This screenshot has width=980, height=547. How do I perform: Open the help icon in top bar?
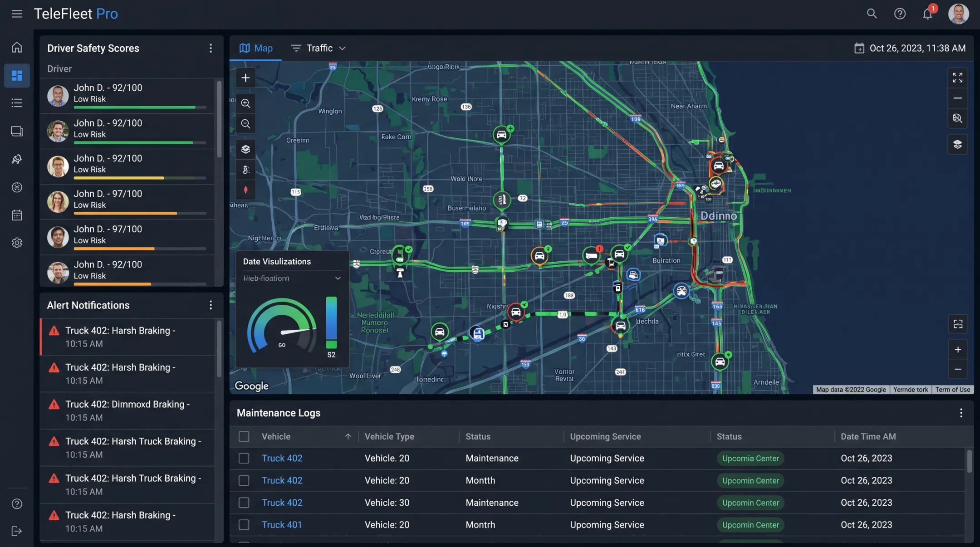pos(900,14)
